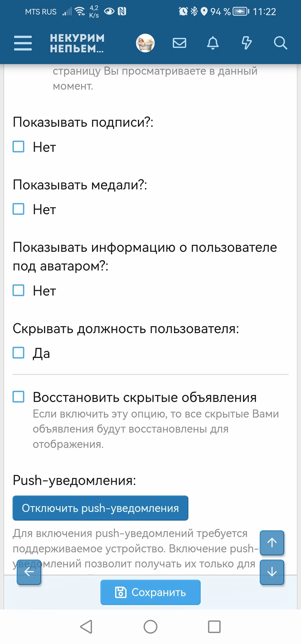Check 'Нет' for showing user info under avatar
The width and height of the screenshot is (301, 644).
pos(18,291)
